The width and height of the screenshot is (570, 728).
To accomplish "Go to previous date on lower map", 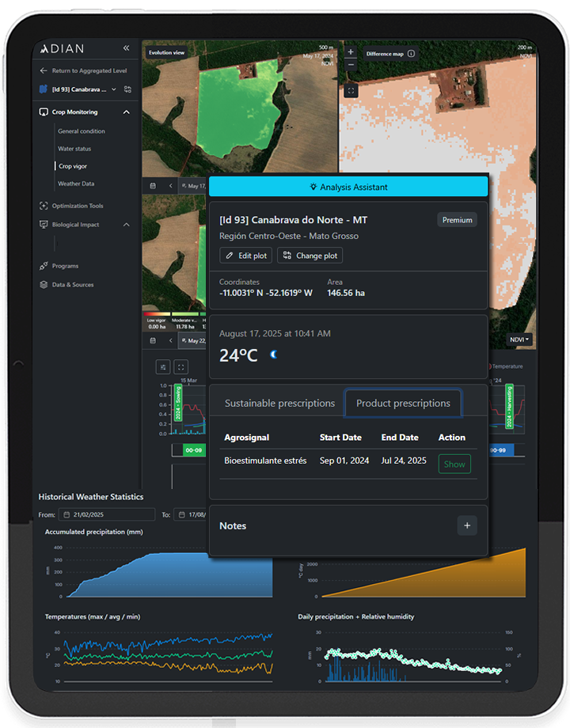I will click(x=170, y=340).
